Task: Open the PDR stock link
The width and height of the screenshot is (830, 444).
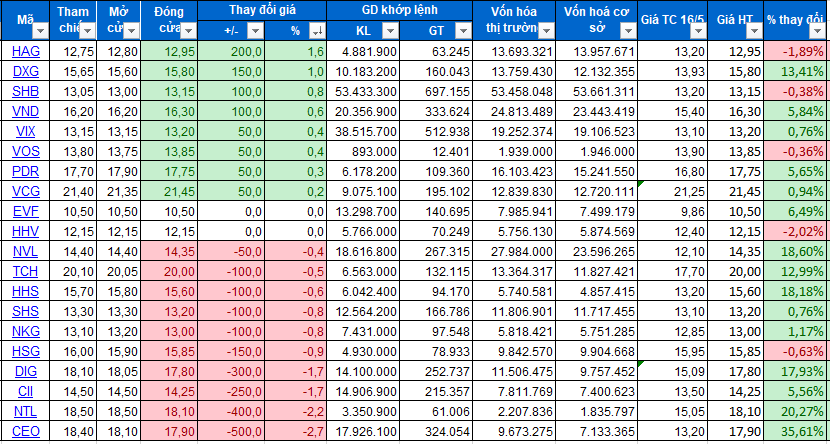Action: pos(26,171)
